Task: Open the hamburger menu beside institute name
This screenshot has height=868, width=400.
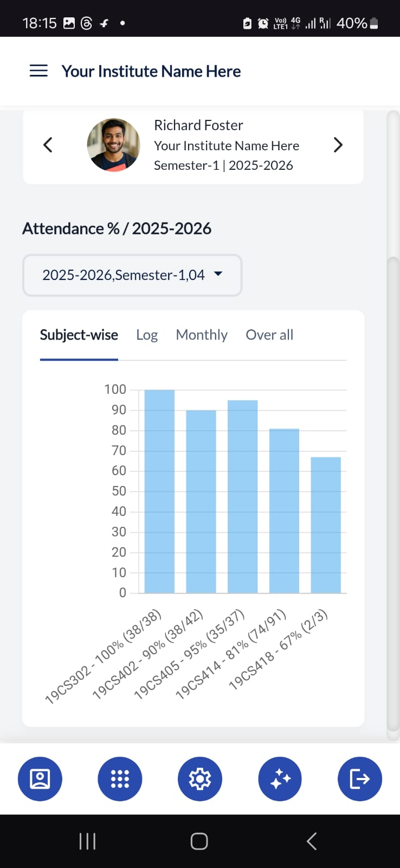Action: (38, 71)
